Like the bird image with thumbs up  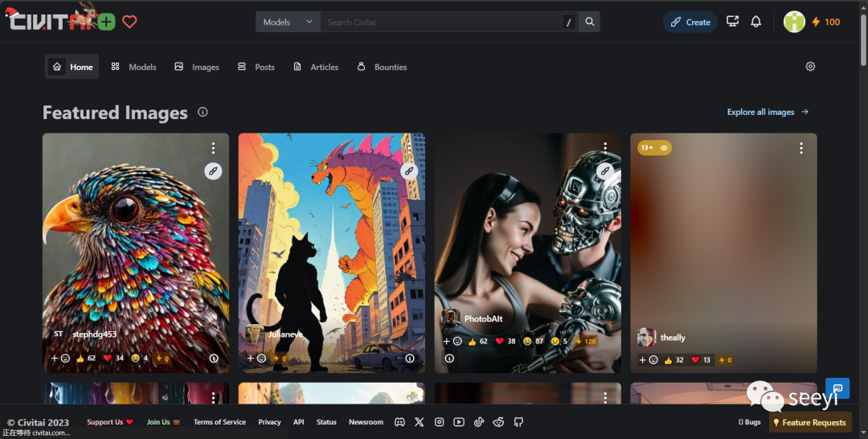[x=80, y=359]
